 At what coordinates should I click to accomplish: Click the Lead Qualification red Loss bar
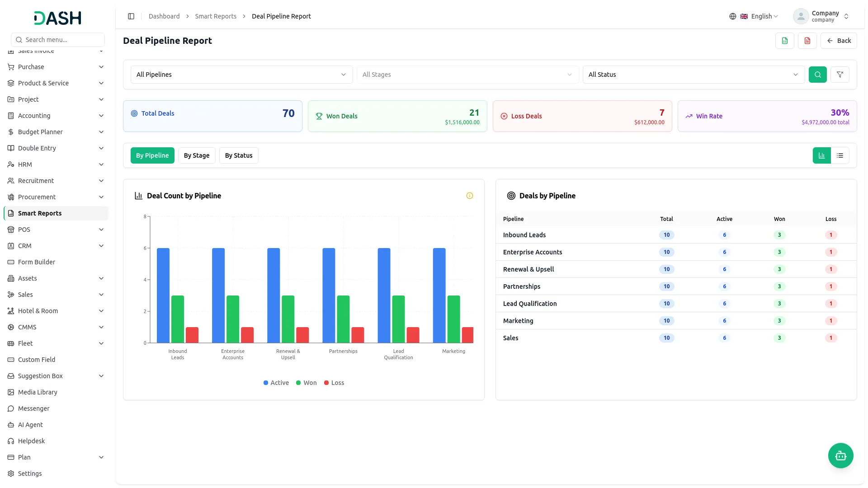[x=413, y=335]
